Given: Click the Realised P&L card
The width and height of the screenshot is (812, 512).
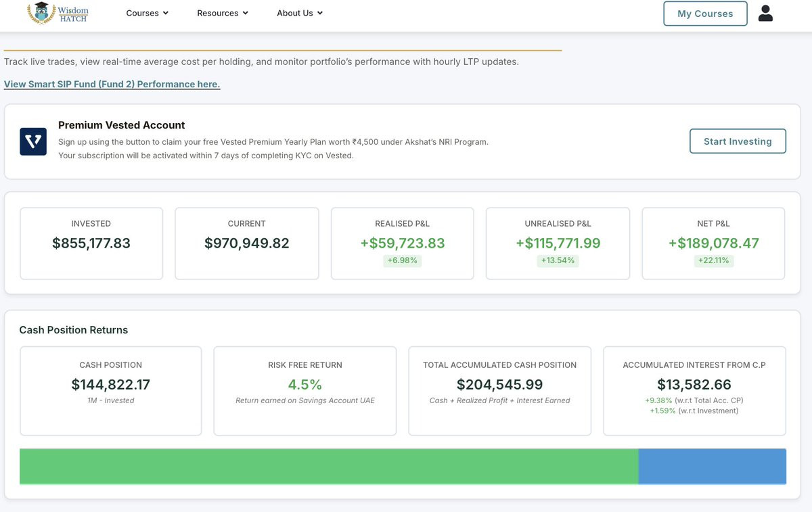Looking at the screenshot, I should tap(403, 243).
